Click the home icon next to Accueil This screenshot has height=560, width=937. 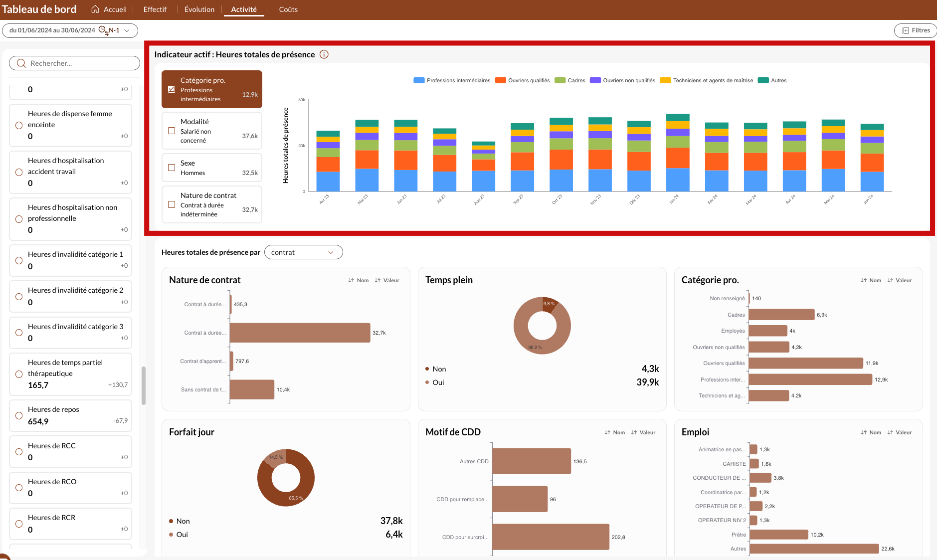(95, 9)
